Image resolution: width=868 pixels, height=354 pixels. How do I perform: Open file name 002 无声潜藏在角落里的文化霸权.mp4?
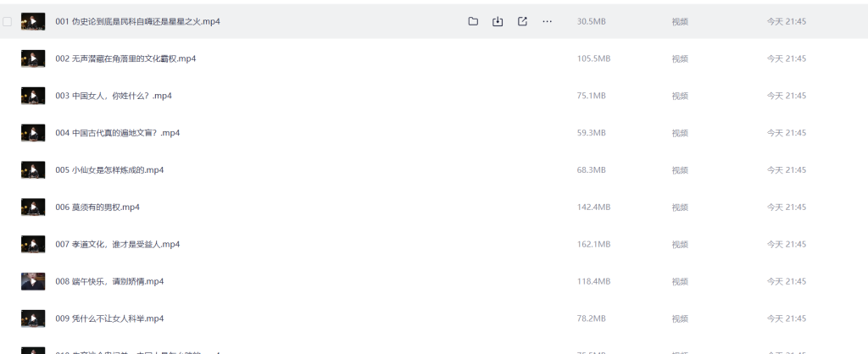point(125,58)
